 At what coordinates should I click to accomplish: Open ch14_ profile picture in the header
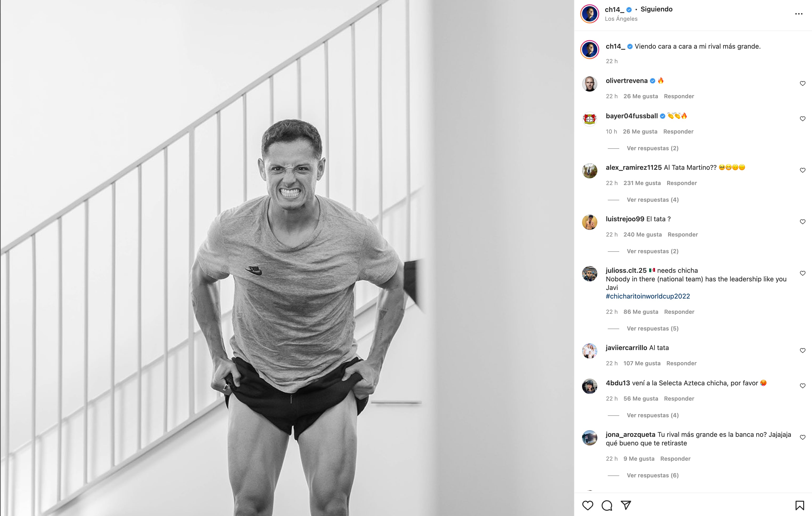(589, 14)
